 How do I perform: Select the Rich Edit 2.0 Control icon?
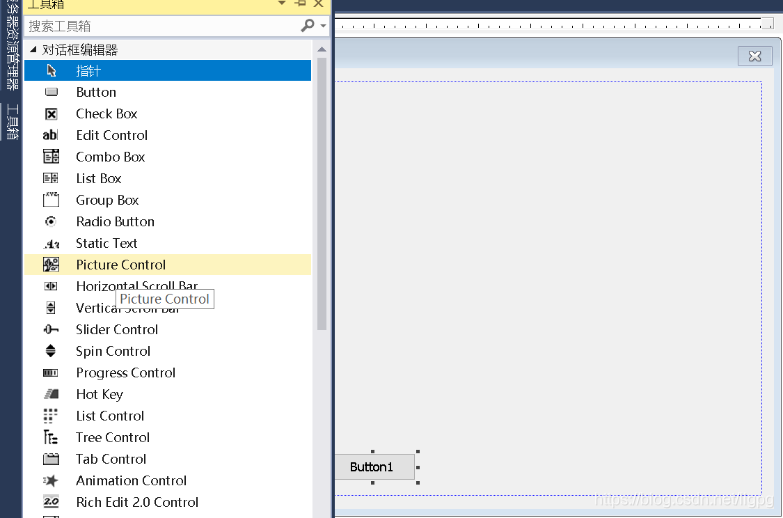(51, 502)
